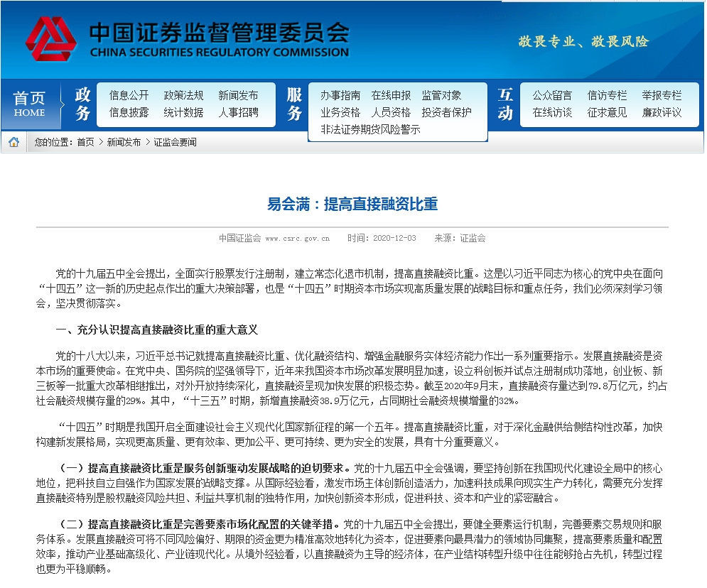This screenshot has height=588, width=707.
Task: Click the 中国证券监督管理委员会 header title
Action: click(x=219, y=32)
